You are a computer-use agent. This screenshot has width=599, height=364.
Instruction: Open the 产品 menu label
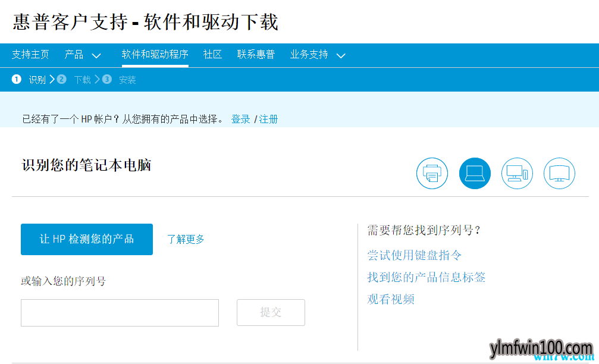(74, 55)
